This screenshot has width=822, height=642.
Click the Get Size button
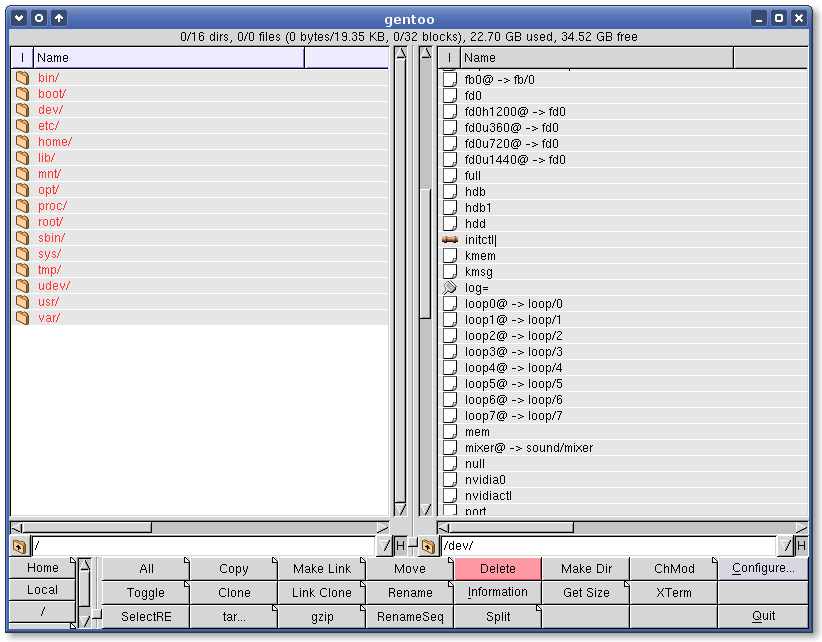pos(586,593)
